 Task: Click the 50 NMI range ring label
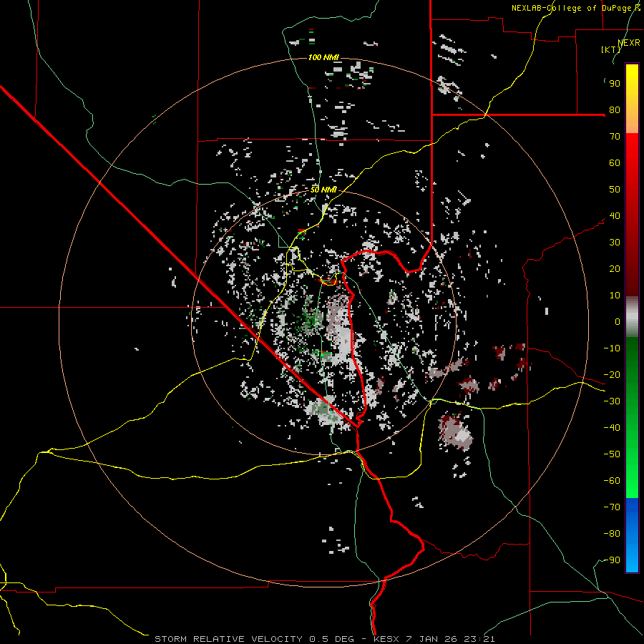tap(323, 190)
